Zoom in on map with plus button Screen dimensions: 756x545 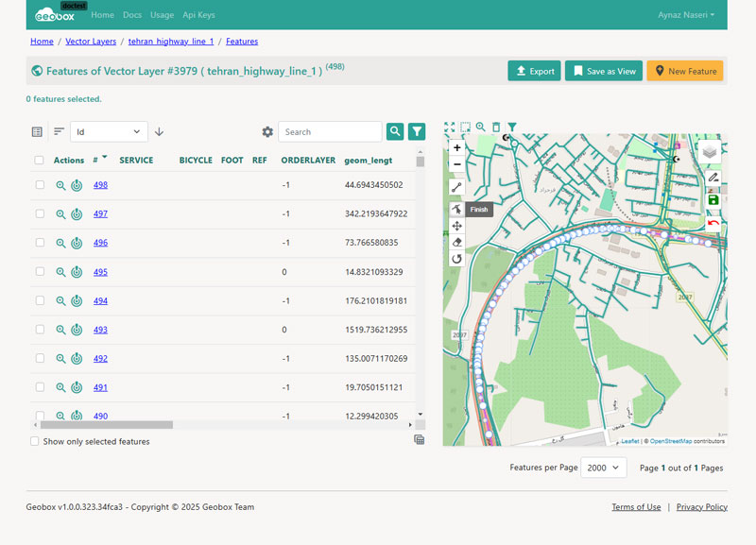coord(457,148)
